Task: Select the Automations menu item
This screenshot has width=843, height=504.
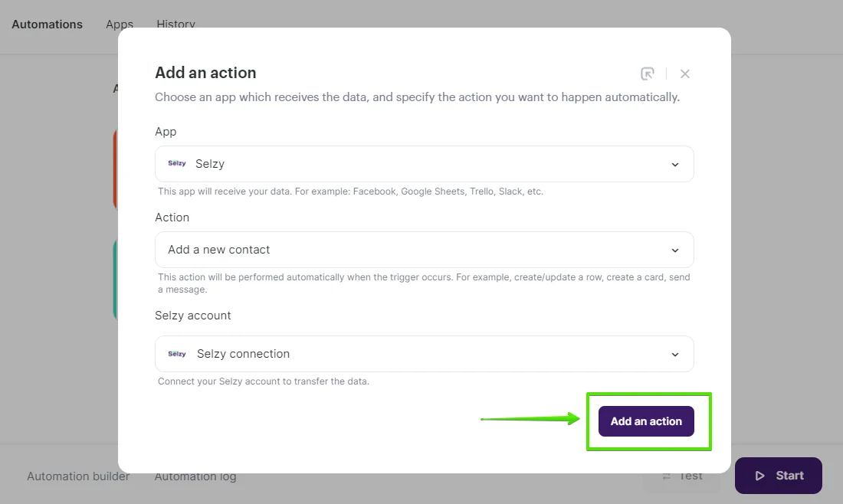Action: tap(47, 24)
